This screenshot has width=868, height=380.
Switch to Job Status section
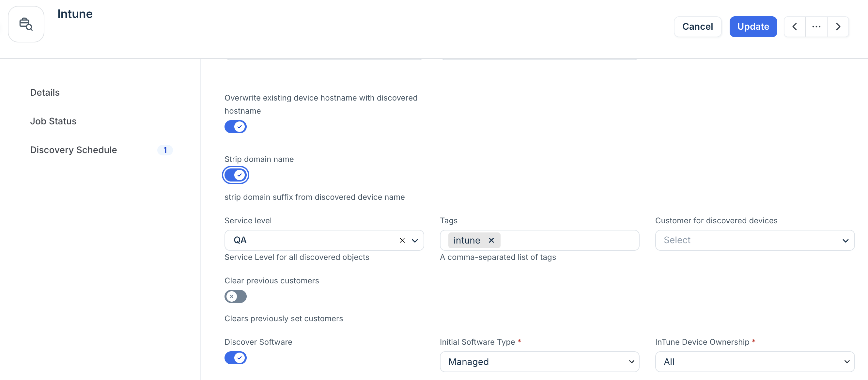pos(53,121)
